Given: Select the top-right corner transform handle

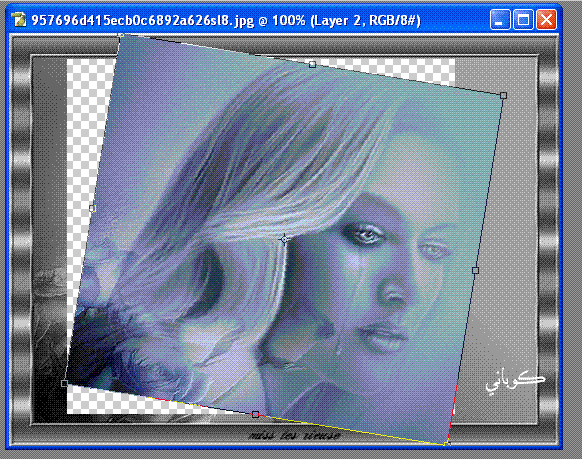Looking at the screenshot, I should [503, 96].
